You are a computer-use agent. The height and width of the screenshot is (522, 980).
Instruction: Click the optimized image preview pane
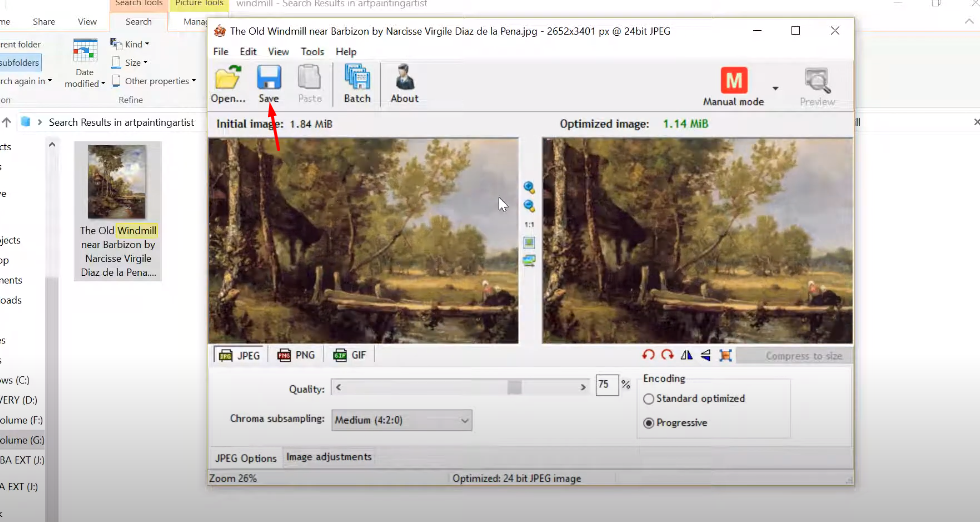pos(697,241)
